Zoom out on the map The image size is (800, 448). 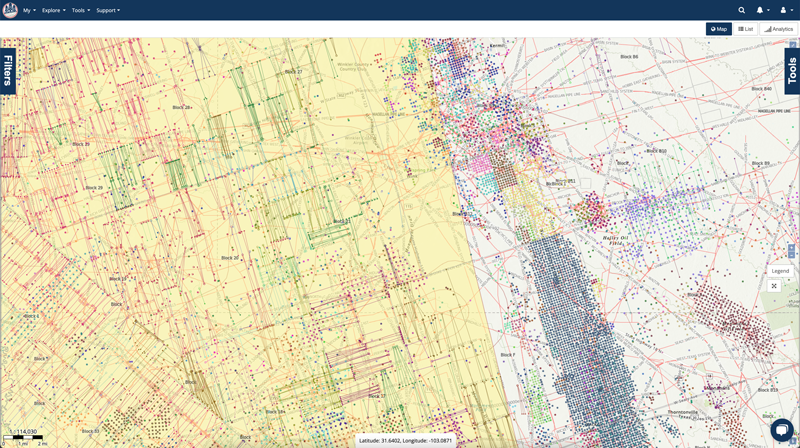click(792, 255)
